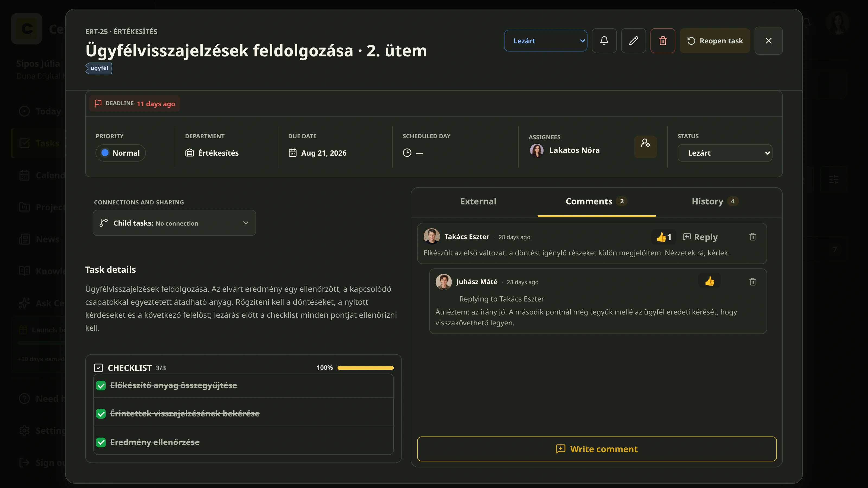
Task: Click the checklist 100% progress bar
Action: tap(366, 368)
